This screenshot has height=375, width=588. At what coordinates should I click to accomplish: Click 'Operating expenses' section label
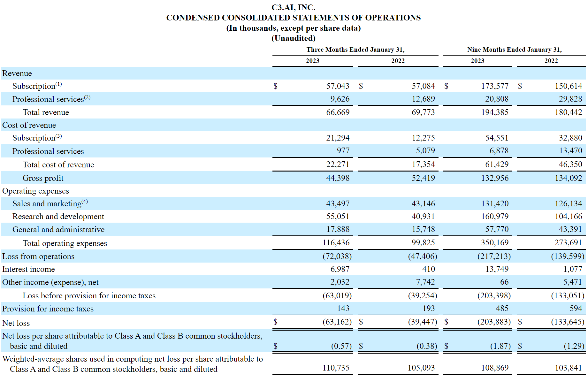click(35, 191)
